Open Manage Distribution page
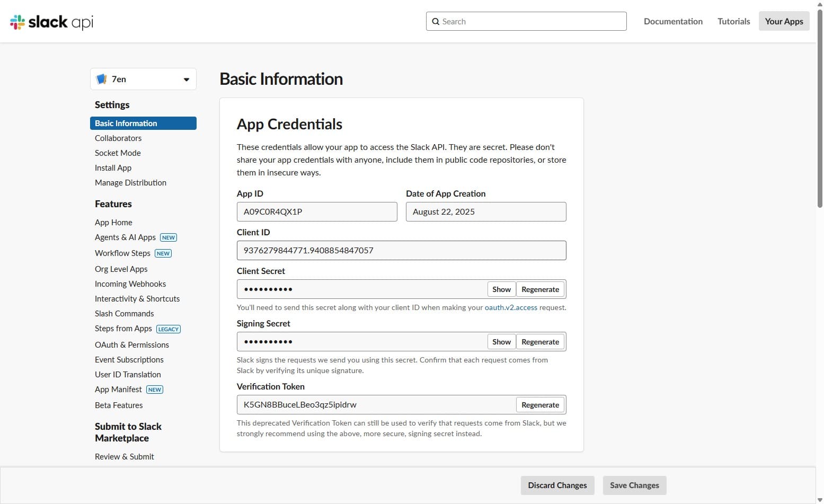824x504 pixels. tap(130, 182)
